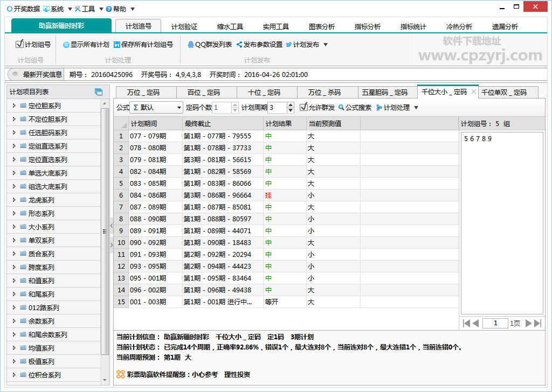The image size is (552, 392).
Task: Open the 帮助 menu
Action: pyautogui.click(x=116, y=9)
